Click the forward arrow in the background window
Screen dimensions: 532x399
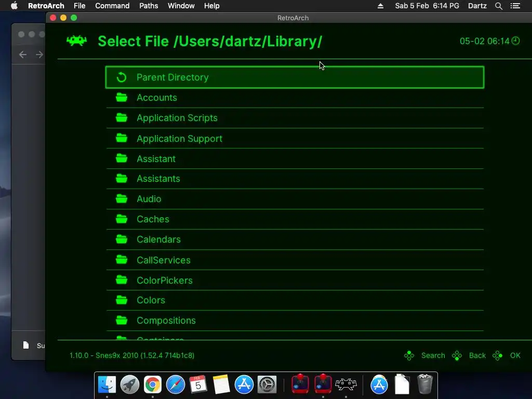pyautogui.click(x=39, y=54)
